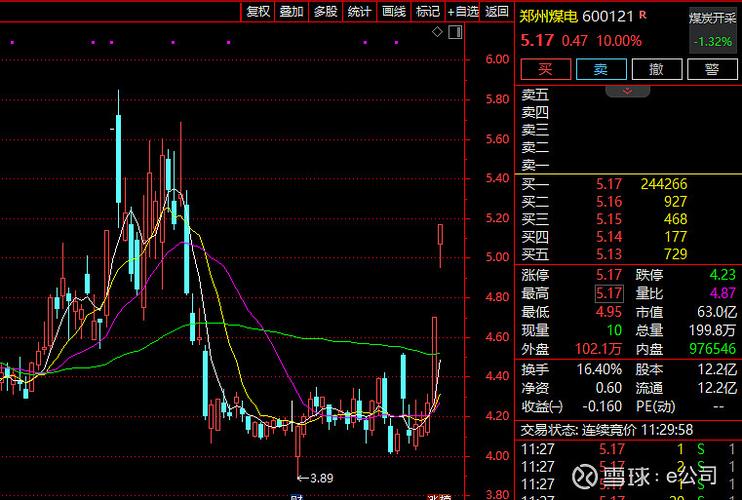Expand order book with red chevron
The width and height of the screenshot is (742, 500).
coord(627,91)
